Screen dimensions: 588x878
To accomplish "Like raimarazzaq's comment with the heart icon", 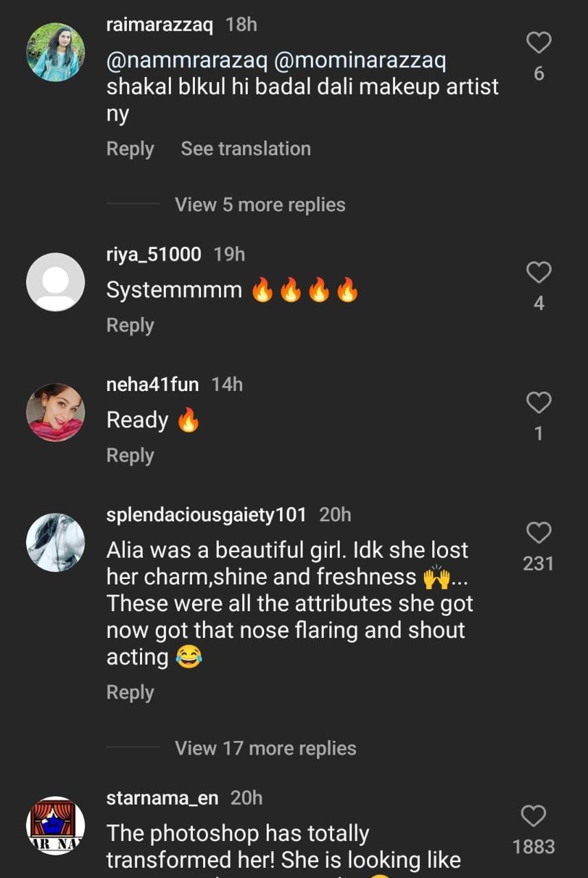I will pyautogui.click(x=539, y=43).
